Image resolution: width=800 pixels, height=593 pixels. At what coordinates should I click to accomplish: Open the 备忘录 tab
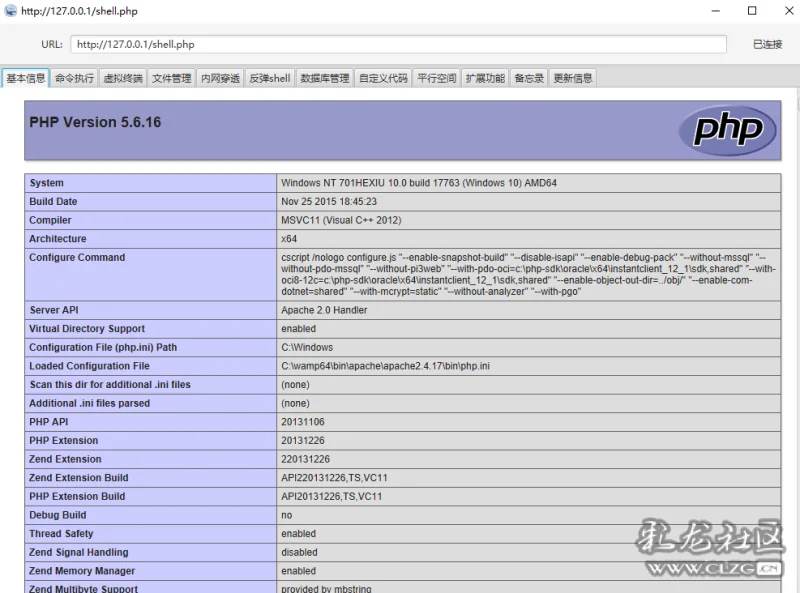click(x=529, y=78)
